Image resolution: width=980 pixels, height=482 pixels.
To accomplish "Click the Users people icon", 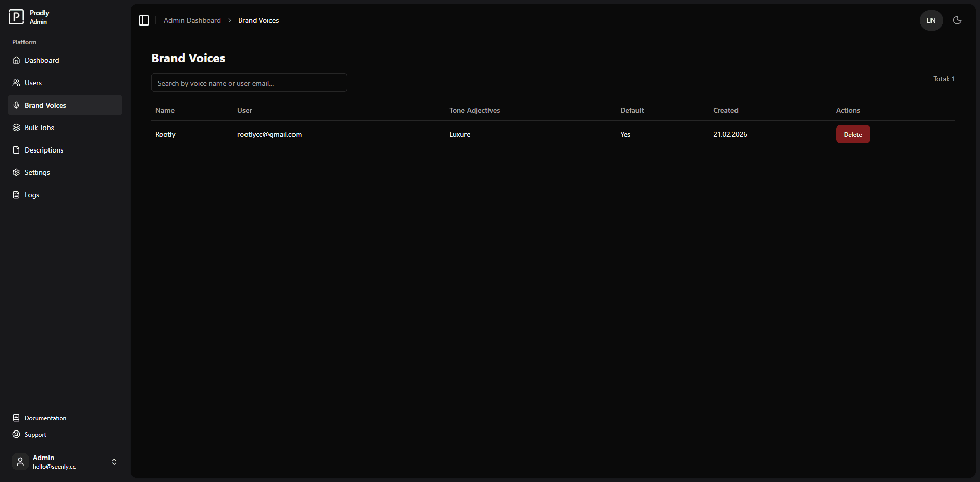I will [16, 83].
